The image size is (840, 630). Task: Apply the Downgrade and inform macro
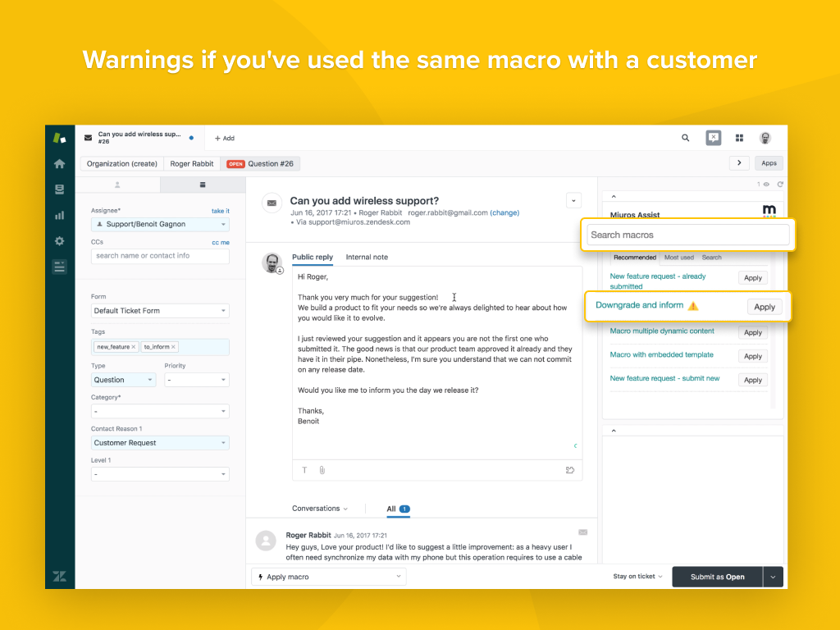pyautogui.click(x=764, y=307)
